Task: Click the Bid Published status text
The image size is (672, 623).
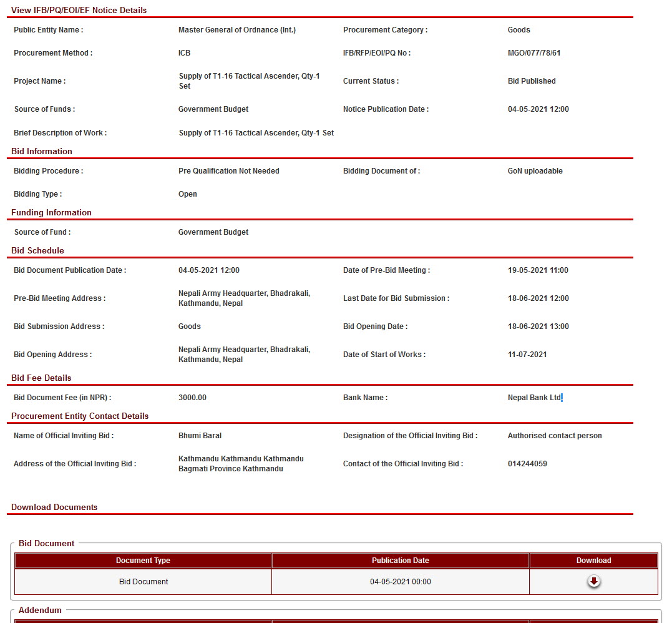Action: 532,81
